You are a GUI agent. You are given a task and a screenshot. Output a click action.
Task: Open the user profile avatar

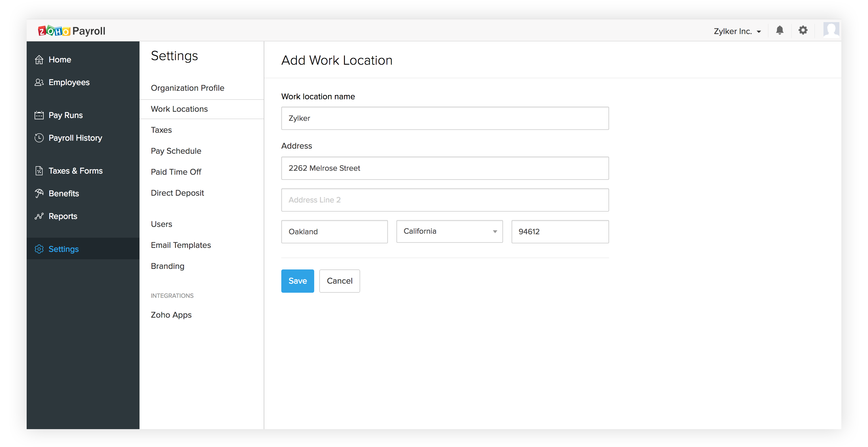coord(831,30)
